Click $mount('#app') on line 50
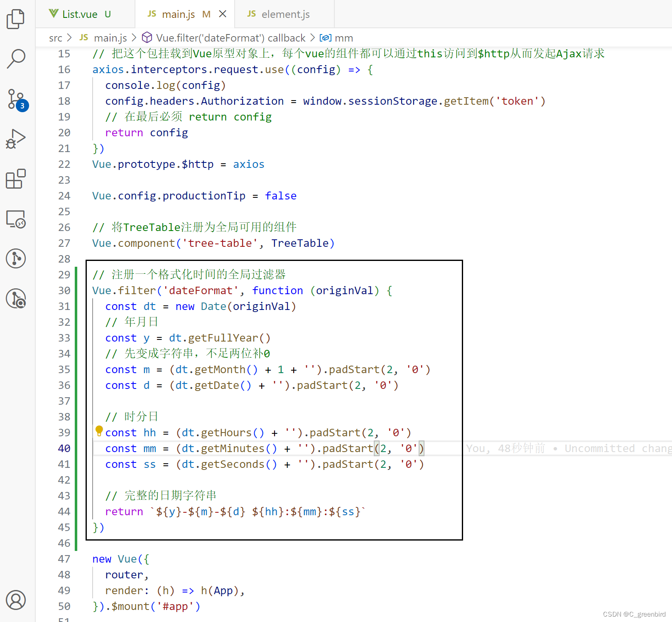 156,606
